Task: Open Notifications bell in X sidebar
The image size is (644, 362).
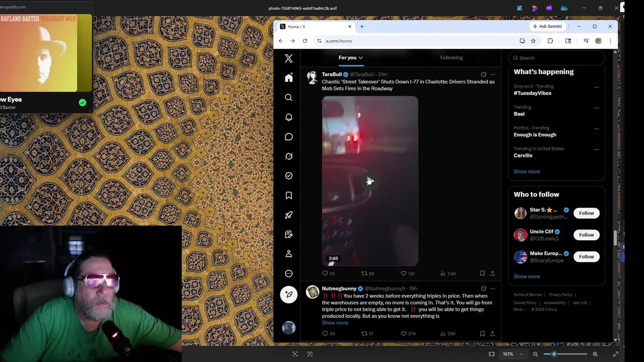Action: click(x=289, y=117)
